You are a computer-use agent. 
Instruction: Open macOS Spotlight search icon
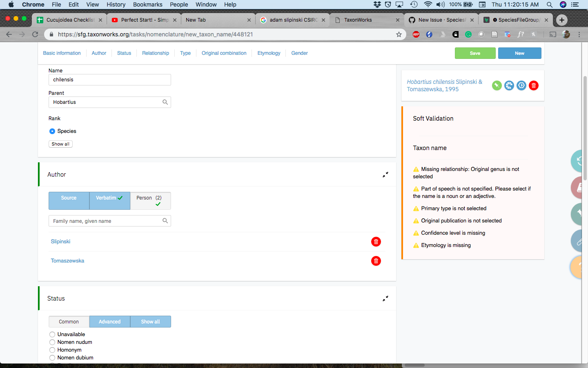click(x=550, y=4)
